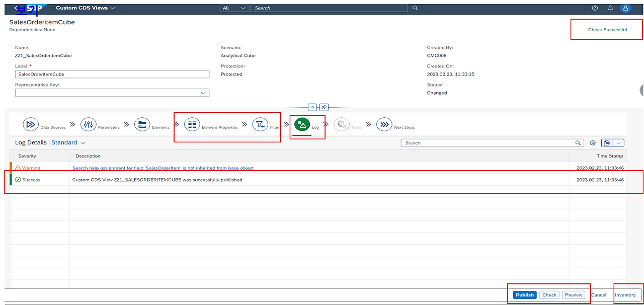The image size is (644, 305).
Task: Collapse the header with the up arrow
Action: (312, 107)
